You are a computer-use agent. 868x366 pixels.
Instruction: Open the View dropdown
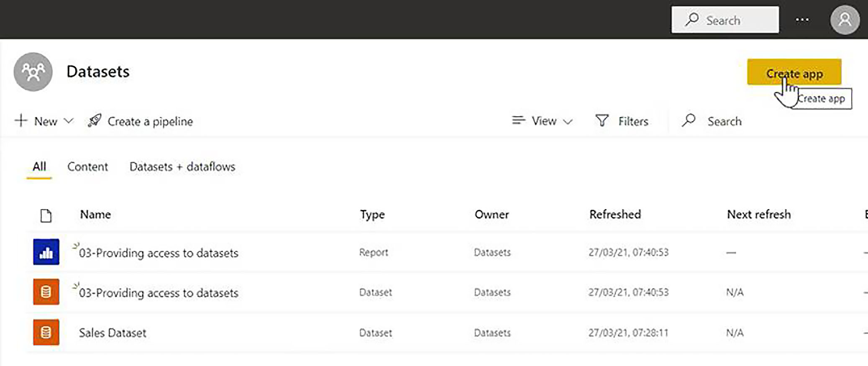pos(543,121)
